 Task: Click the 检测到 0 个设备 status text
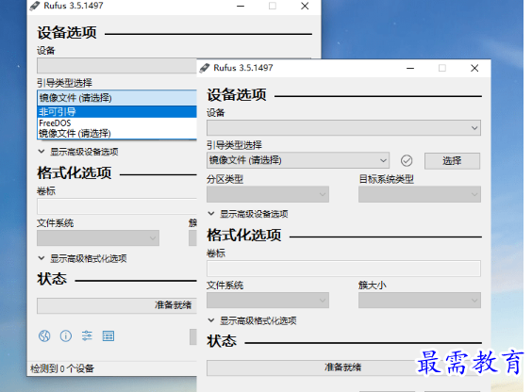point(62,368)
